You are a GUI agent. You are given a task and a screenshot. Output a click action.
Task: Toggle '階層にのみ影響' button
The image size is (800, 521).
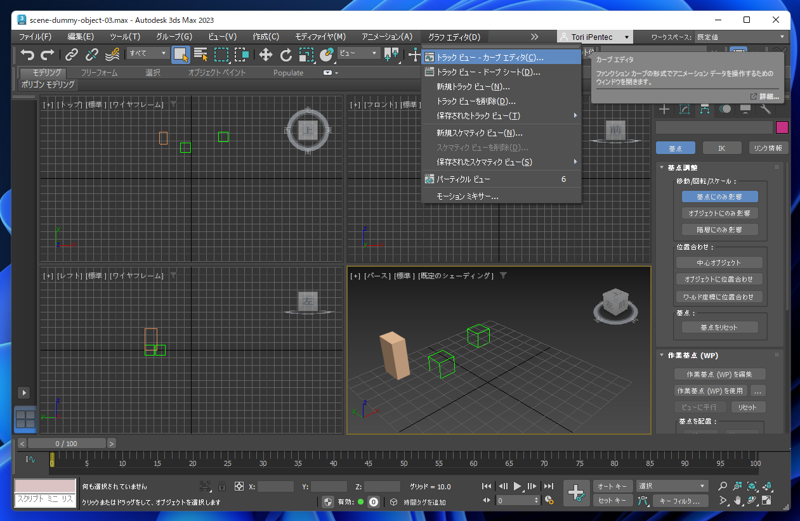pyautogui.click(x=719, y=230)
